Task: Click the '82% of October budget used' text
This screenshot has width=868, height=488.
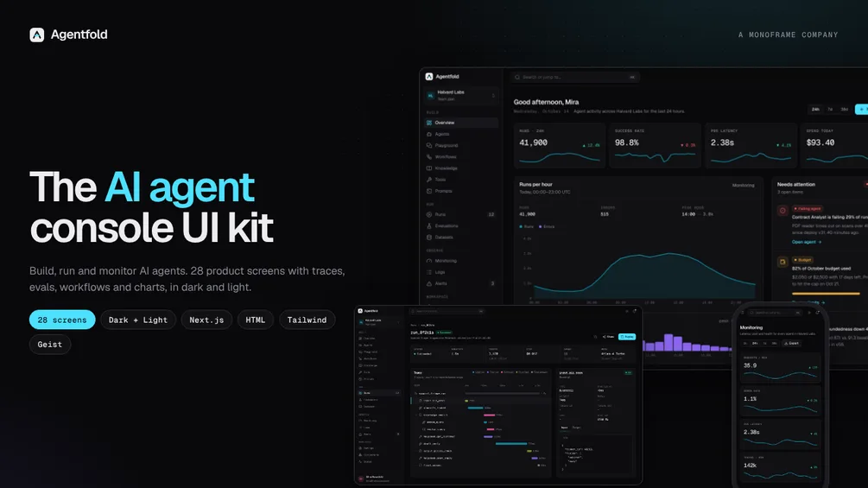Action: click(821, 269)
